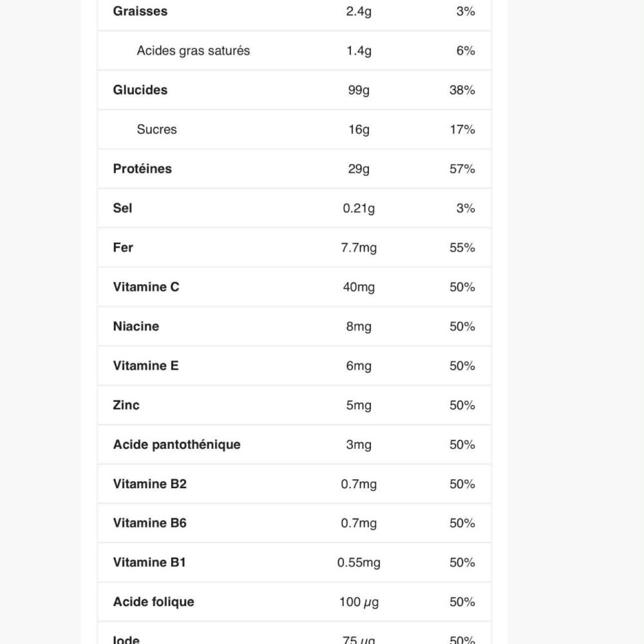Screen dimensions: 644x644
Task: Select the Vitamine C label
Action: tap(146, 287)
